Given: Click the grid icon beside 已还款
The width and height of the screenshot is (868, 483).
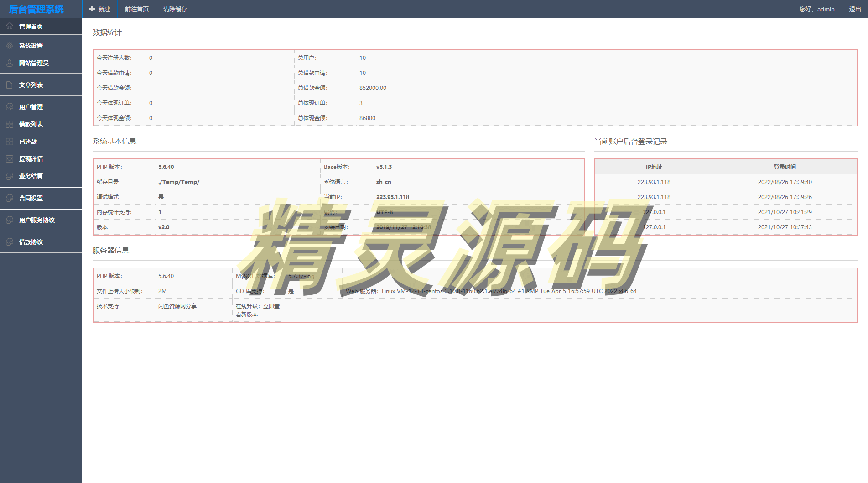Looking at the screenshot, I should click(10, 142).
